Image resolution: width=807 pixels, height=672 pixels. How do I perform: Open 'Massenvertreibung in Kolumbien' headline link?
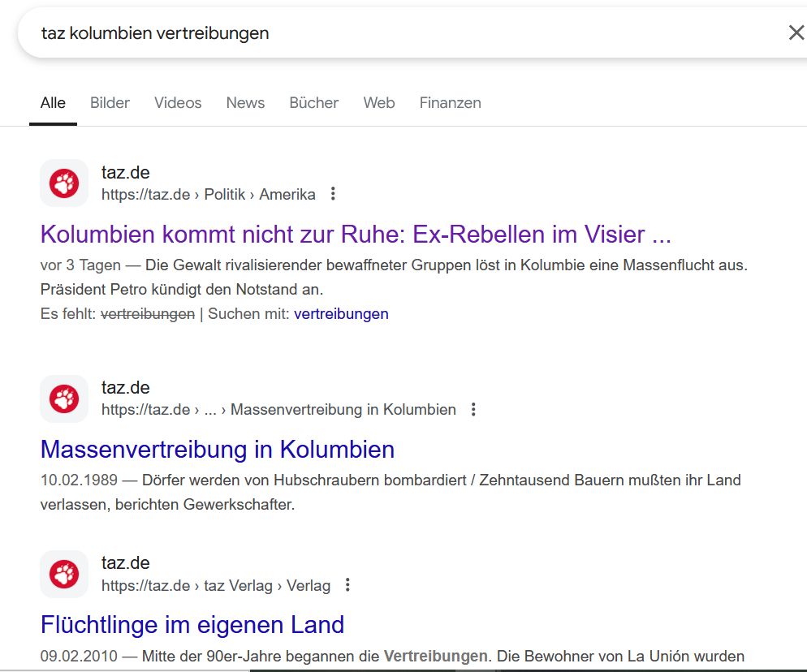point(218,449)
